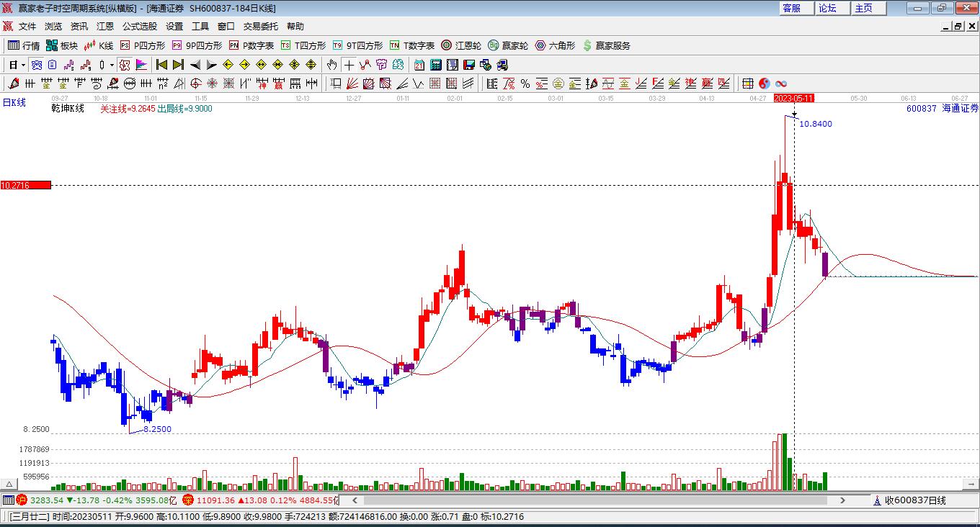Open the 资讯 menu
Viewport: 980px width, 527px height.
[79, 27]
